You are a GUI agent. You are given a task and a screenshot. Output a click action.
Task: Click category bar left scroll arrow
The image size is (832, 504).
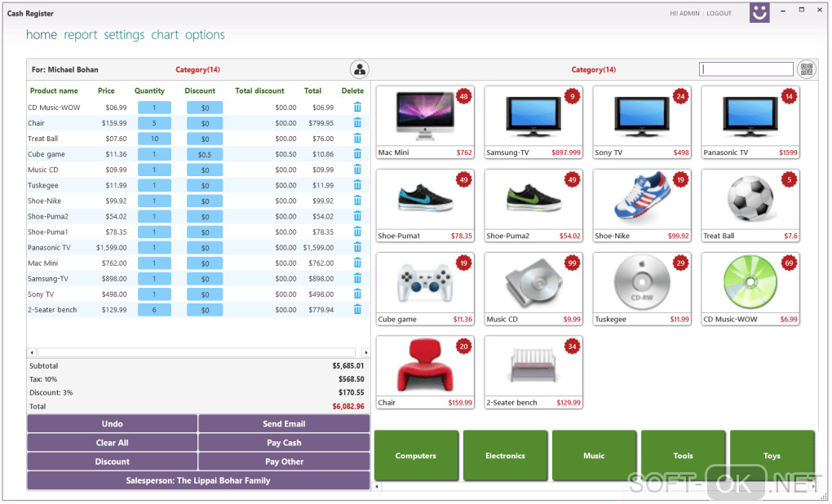point(378,486)
